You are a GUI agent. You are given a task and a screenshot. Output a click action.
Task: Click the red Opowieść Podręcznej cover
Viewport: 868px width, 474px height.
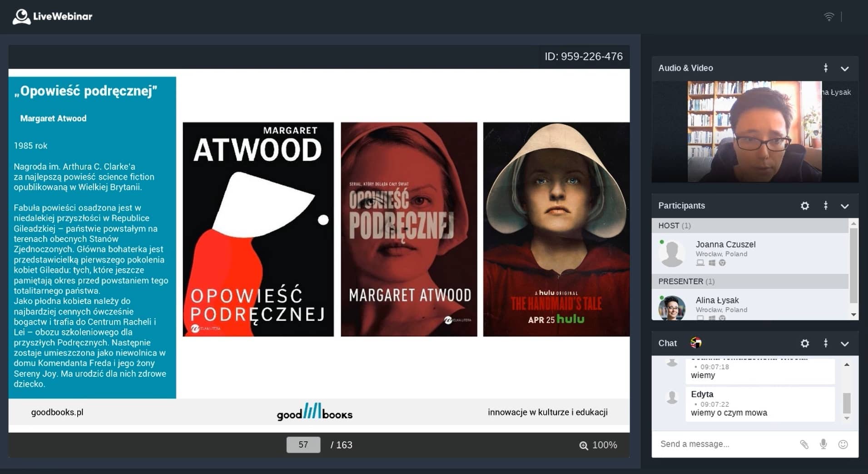click(x=409, y=229)
